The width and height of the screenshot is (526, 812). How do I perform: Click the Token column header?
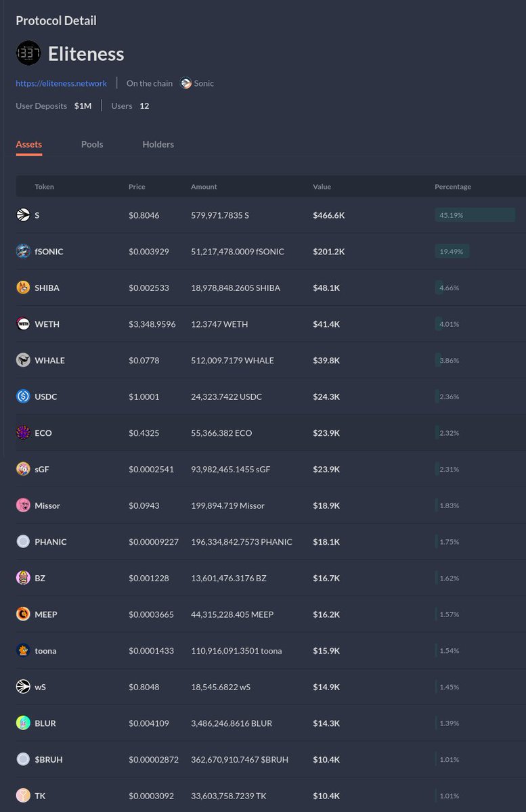(45, 187)
